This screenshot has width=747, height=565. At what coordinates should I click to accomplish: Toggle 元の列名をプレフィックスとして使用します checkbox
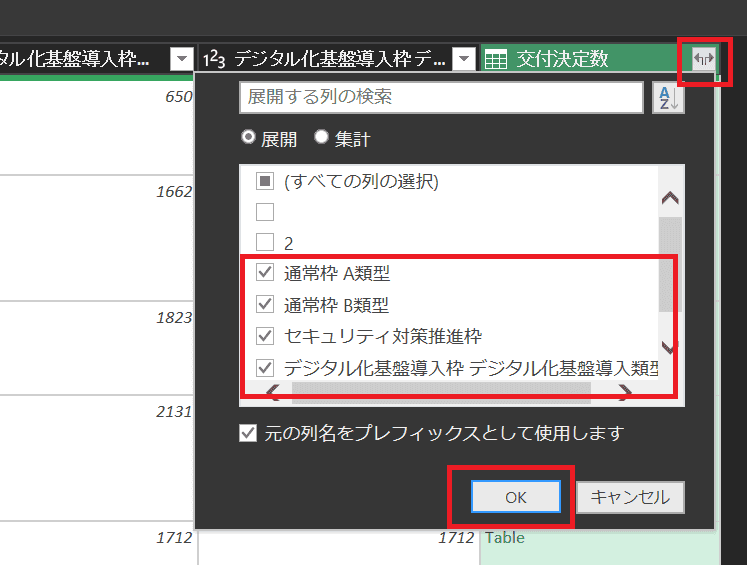pos(248,434)
